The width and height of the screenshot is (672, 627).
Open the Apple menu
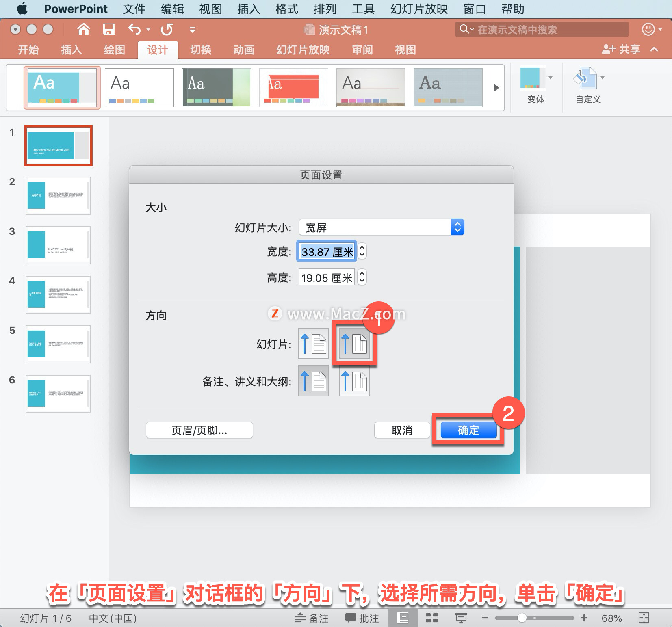(x=22, y=9)
